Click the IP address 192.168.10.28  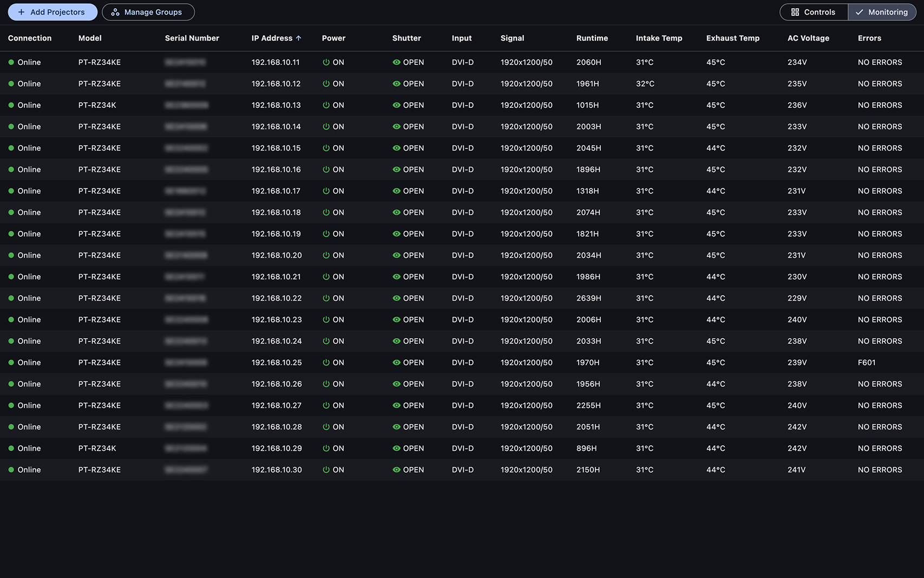pos(277,427)
